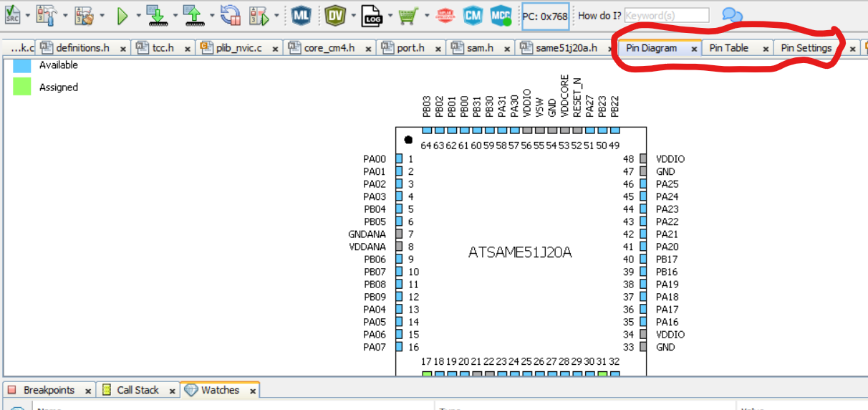Image resolution: width=868 pixels, height=410 pixels.
Task: Click the How do I keyword search field
Action: click(667, 15)
